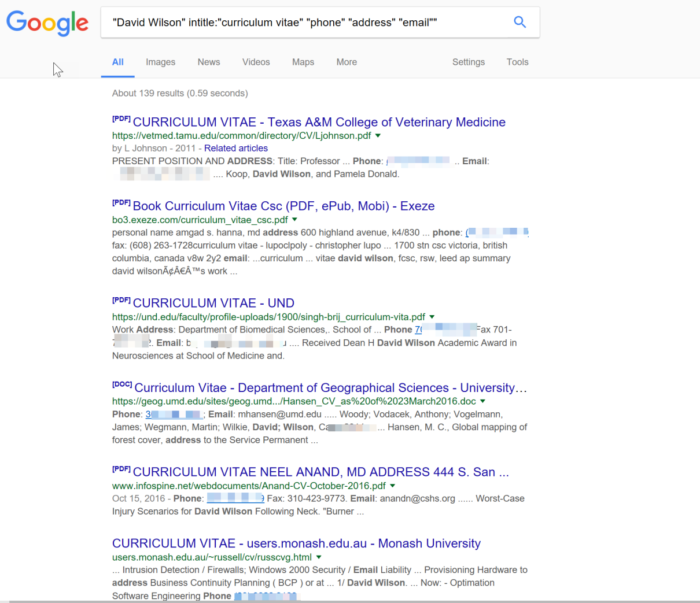
Task: Expand the More menu
Action: pyautogui.click(x=347, y=62)
